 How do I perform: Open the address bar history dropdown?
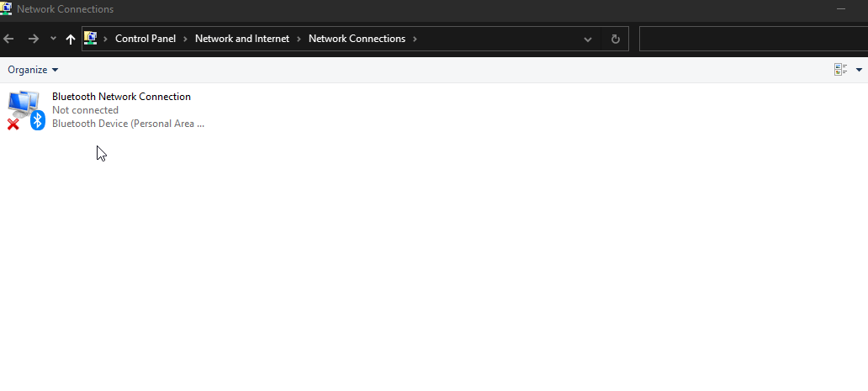click(x=588, y=40)
